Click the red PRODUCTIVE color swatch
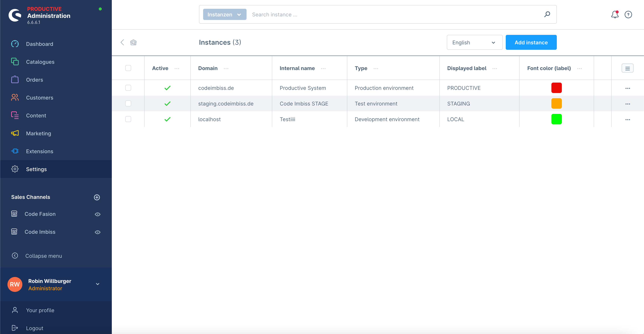This screenshot has width=644, height=334. pyautogui.click(x=556, y=88)
